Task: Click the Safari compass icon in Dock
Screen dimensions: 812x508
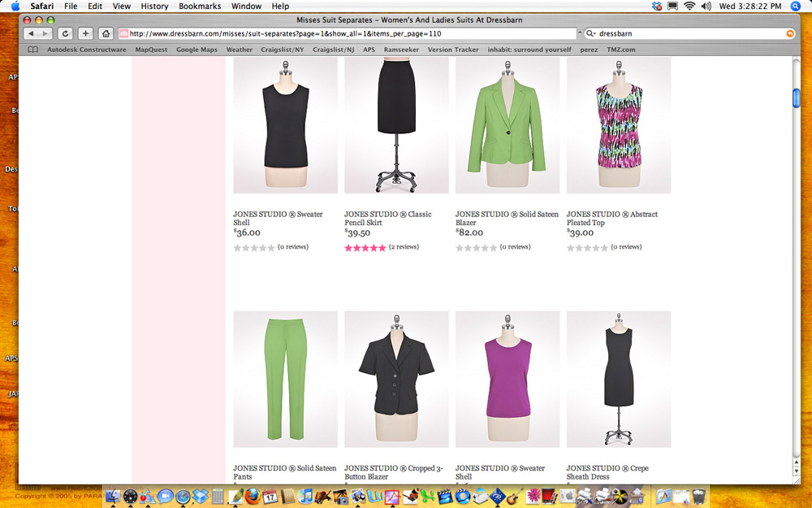Action: (x=183, y=496)
